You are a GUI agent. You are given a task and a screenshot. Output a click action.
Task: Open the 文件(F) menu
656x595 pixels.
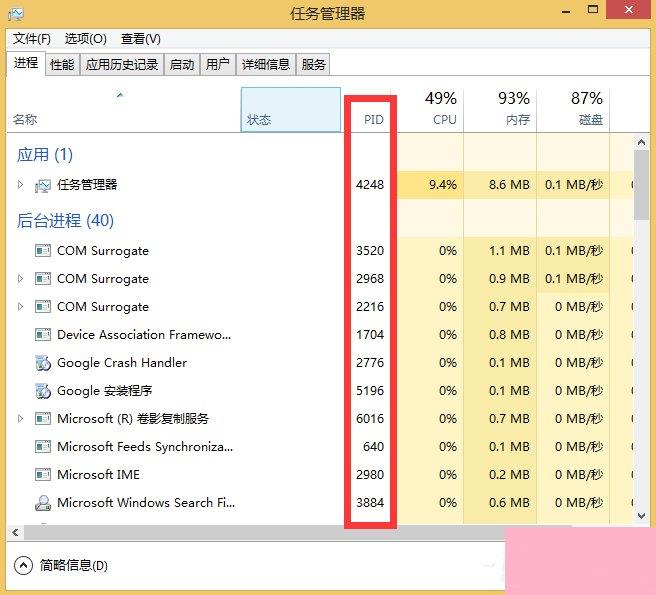(32, 39)
